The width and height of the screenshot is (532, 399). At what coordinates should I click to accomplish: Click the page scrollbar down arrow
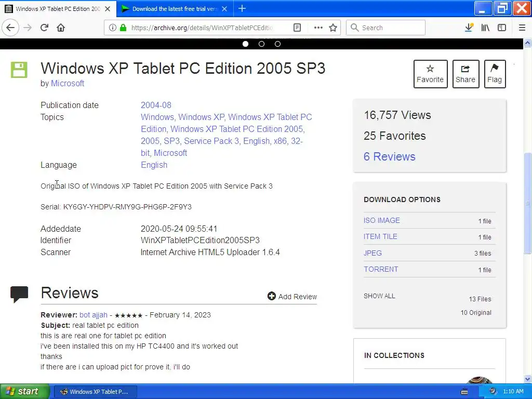pyautogui.click(x=527, y=379)
